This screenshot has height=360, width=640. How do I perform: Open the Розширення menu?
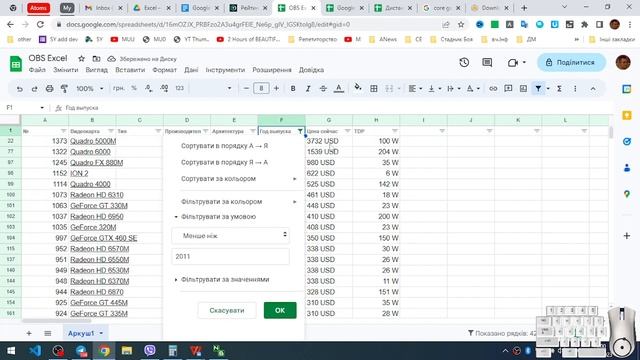tap(272, 70)
